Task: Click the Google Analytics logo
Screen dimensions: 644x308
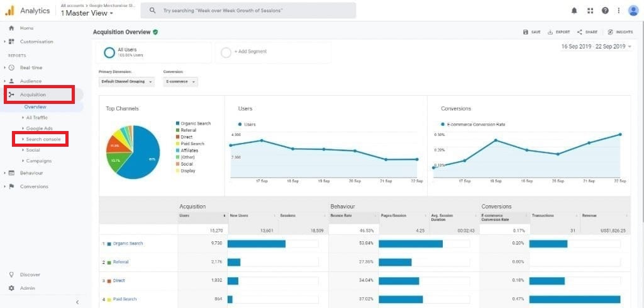Action: [9, 10]
